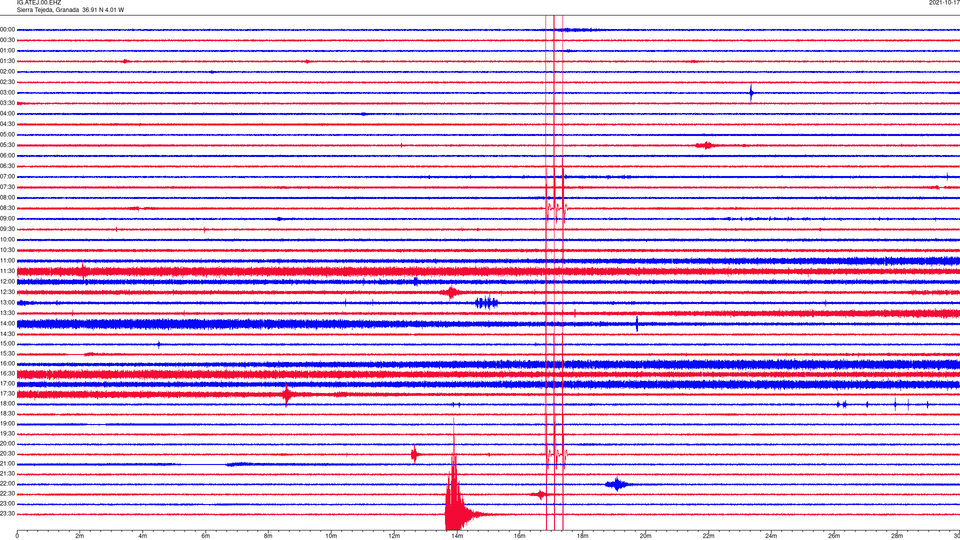
Task: Click the 14m tick on time axis
Action: click(457, 536)
